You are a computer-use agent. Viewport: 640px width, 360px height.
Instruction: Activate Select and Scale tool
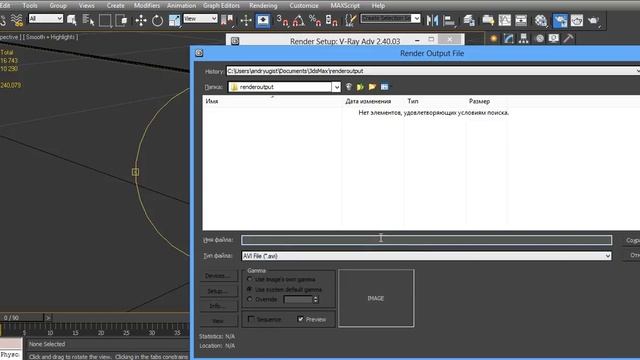[174, 20]
